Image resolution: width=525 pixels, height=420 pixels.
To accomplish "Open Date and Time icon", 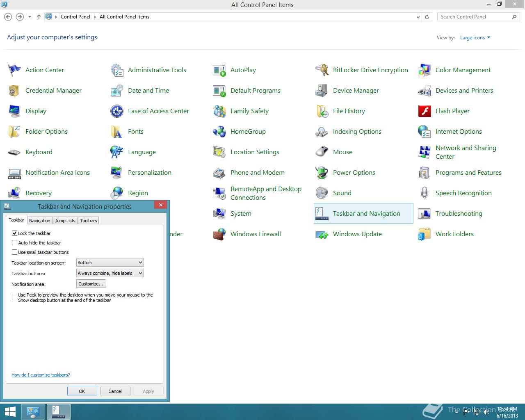I will pyautogui.click(x=117, y=91).
